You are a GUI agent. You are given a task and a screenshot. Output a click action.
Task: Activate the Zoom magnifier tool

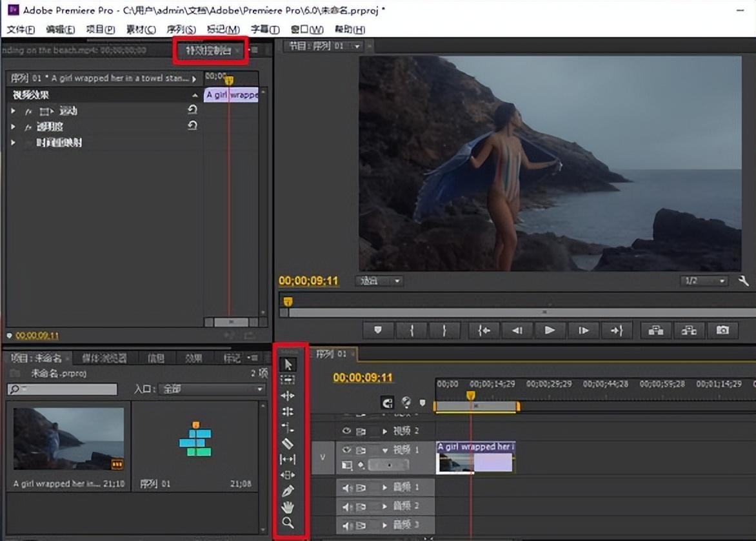tap(288, 523)
